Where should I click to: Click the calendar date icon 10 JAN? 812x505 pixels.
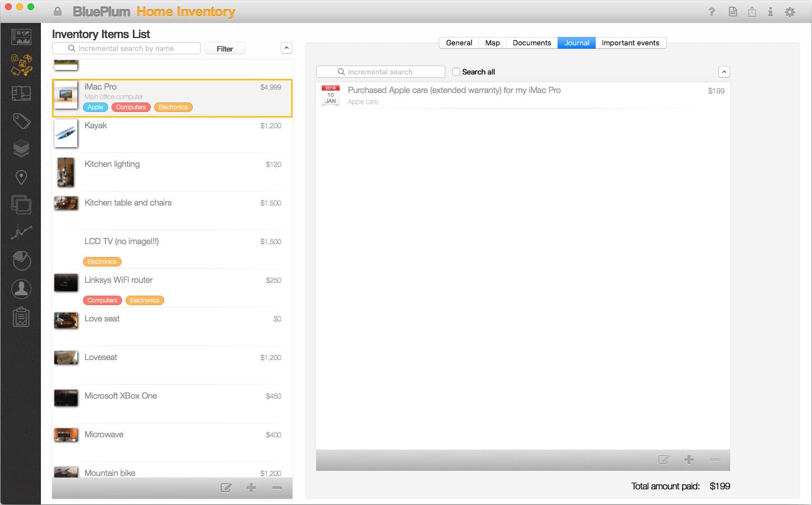tap(331, 95)
